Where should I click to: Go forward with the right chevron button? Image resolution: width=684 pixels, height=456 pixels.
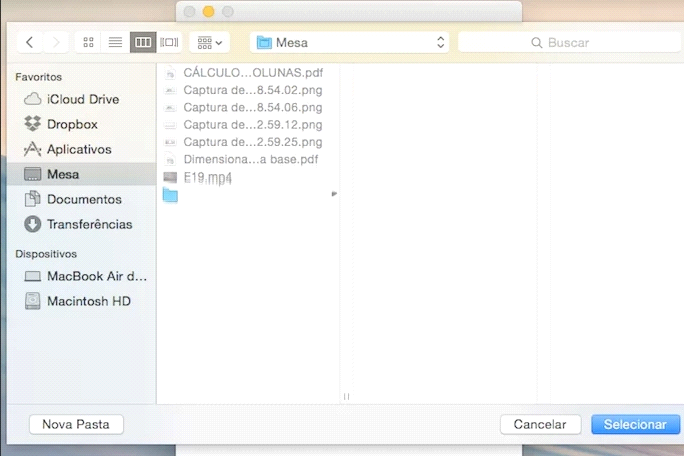56,42
